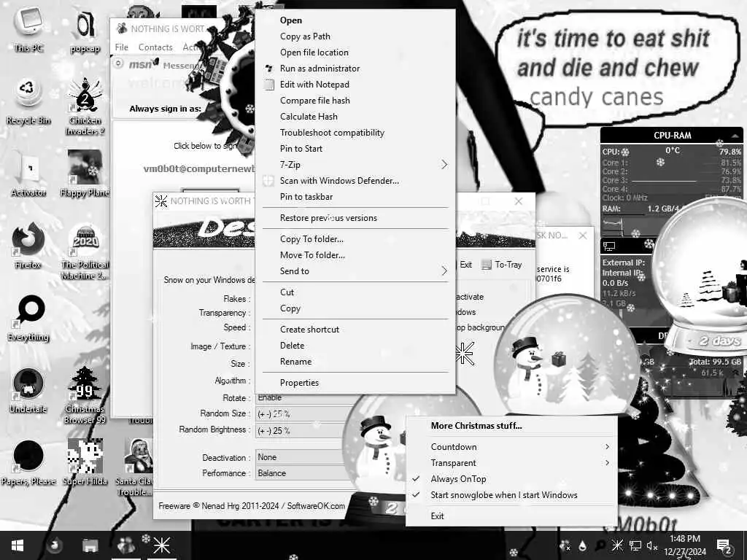Open This PC desktop icon
Image resolution: width=747 pixels, height=560 pixels.
pyautogui.click(x=28, y=28)
